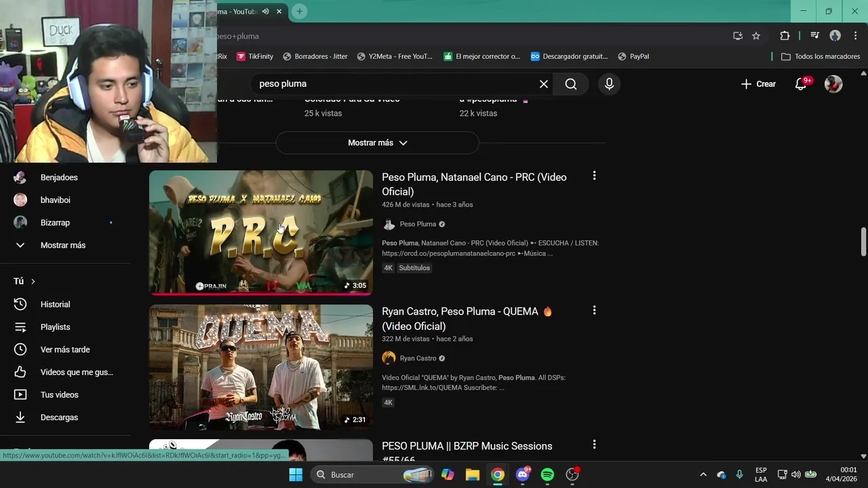Viewport: 868px width, 488px height.
Task: Open the Chrome extensions puzzle icon
Action: 785,36
